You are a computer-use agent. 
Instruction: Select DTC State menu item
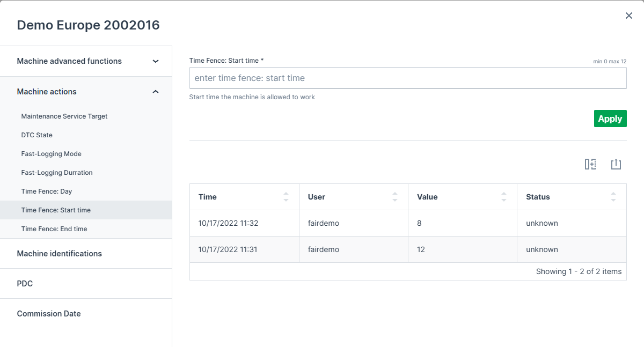point(37,135)
